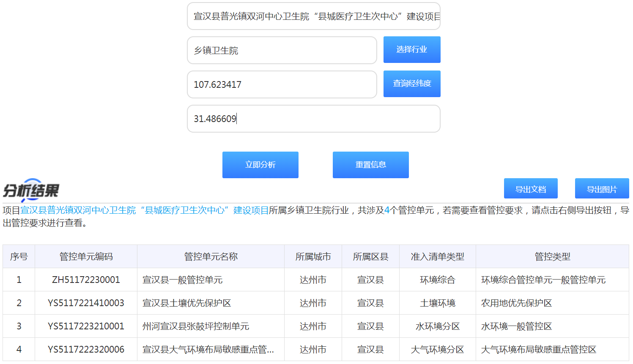Select the code cell YS5117222320006
Screen dimensions: 633x364
[x=86, y=349]
